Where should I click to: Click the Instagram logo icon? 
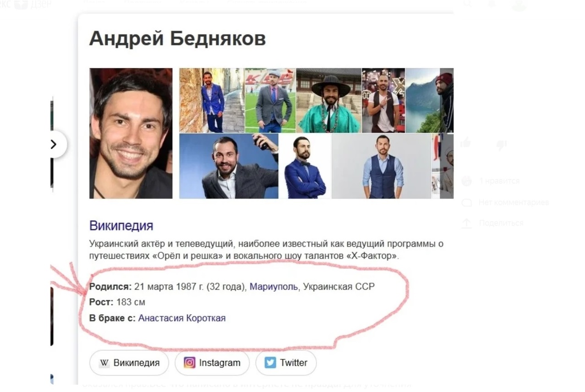point(190,363)
